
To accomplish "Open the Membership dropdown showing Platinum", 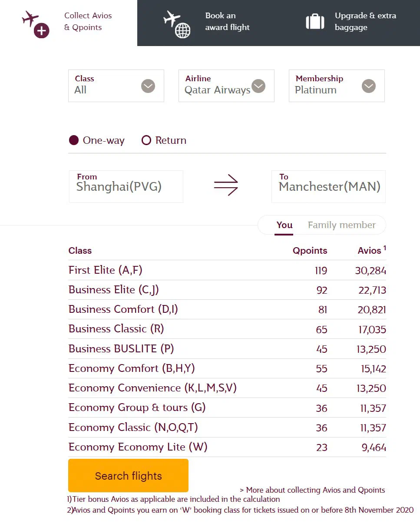I will tap(337, 86).
